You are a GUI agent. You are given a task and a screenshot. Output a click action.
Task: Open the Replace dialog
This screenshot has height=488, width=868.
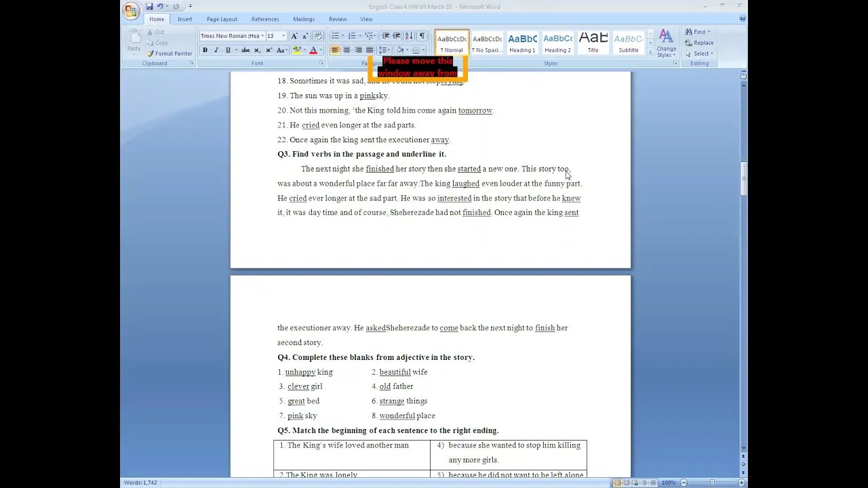pyautogui.click(x=698, y=43)
